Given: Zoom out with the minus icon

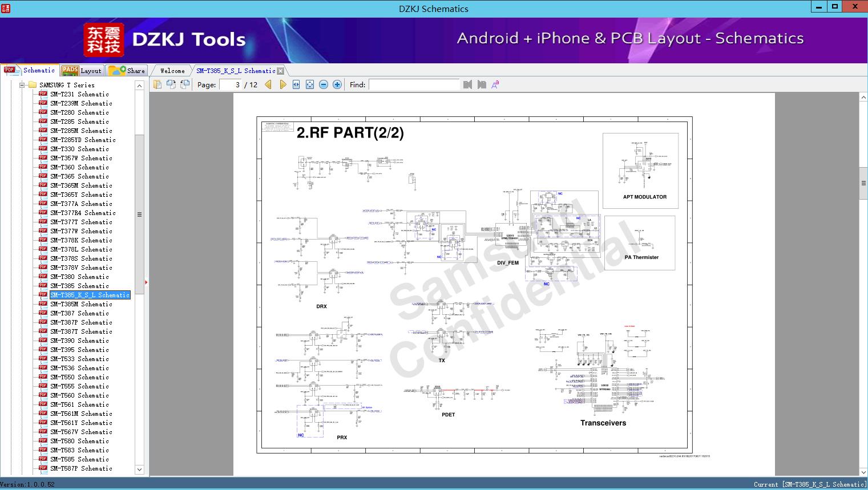Looking at the screenshot, I should (324, 84).
